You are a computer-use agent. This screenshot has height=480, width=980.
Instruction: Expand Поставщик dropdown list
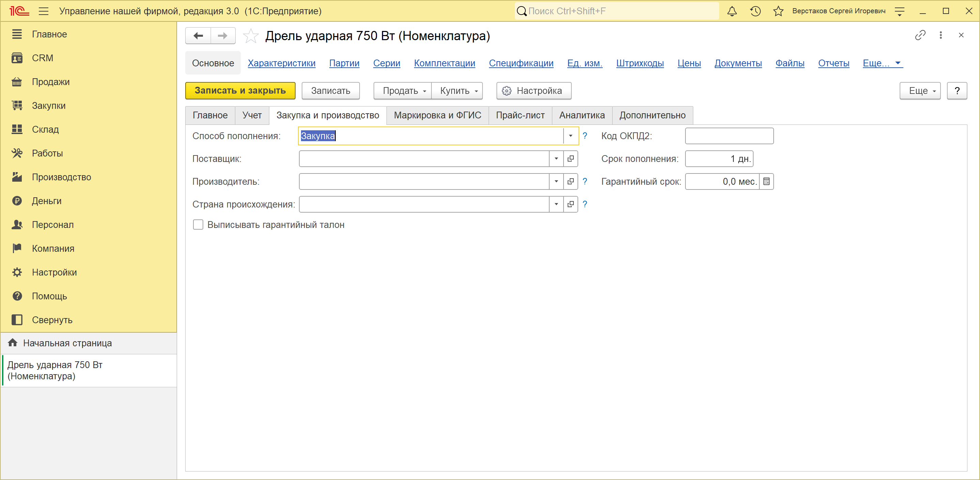[x=556, y=159]
